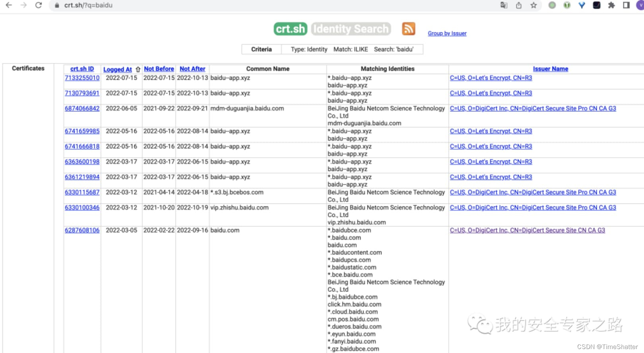Select the Criteria label cell
Image resolution: width=644 pixels, height=353 pixels.
click(262, 49)
